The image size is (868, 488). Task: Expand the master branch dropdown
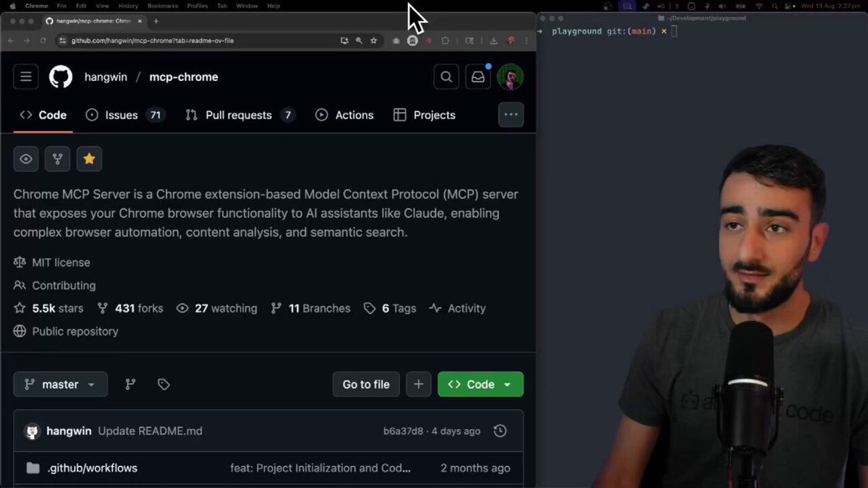click(x=61, y=384)
